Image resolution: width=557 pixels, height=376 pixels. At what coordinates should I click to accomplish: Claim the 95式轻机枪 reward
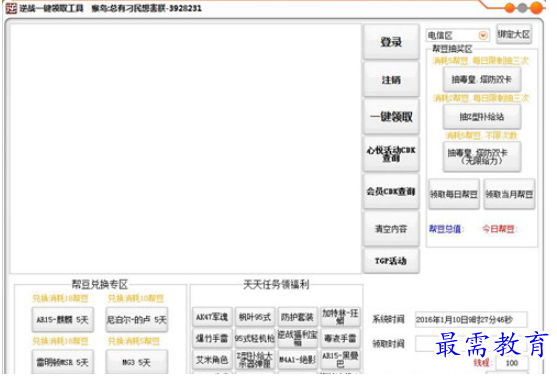tap(255, 338)
